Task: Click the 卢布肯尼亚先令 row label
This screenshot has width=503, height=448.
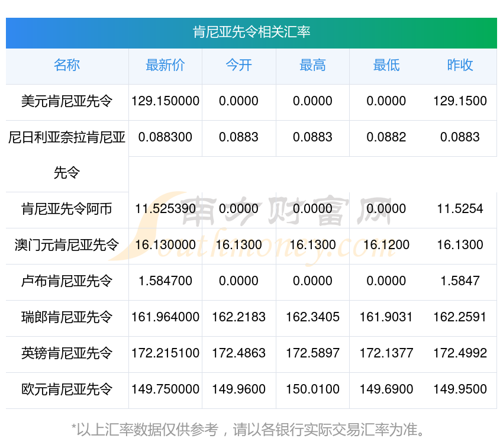Action: coord(67,281)
